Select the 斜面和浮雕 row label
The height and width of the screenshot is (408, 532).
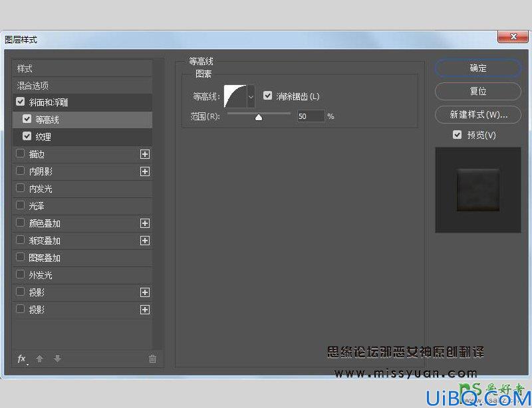pyautogui.click(x=49, y=102)
